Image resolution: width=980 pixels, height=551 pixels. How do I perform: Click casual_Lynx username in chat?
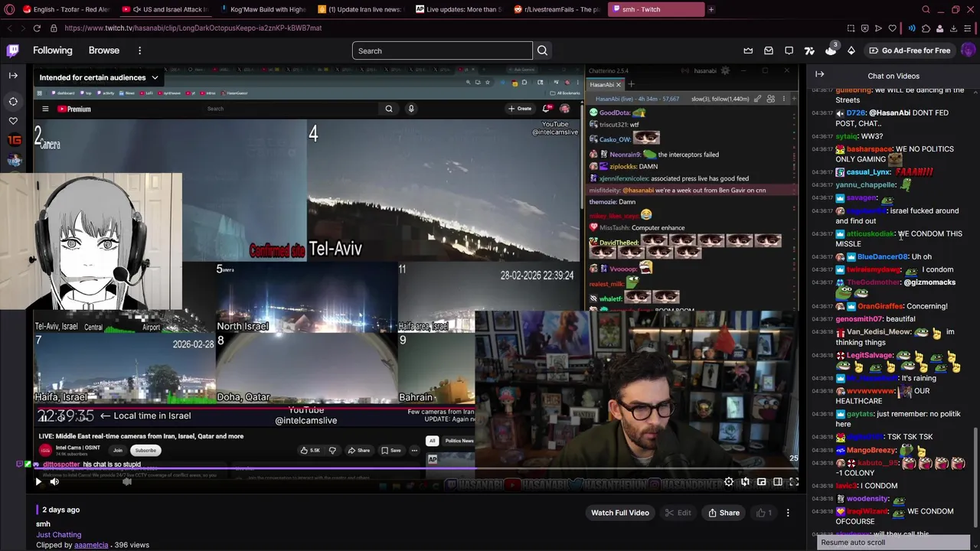coord(868,172)
